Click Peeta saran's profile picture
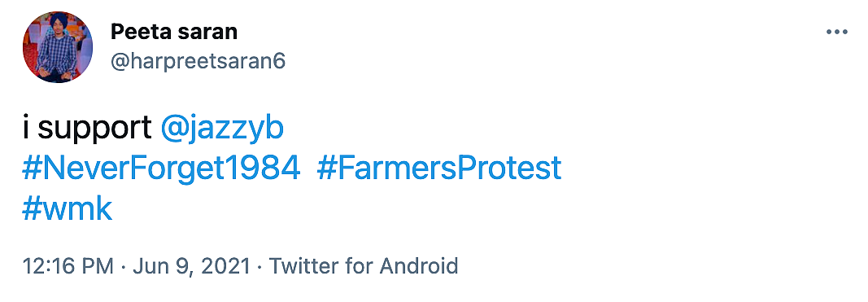868x302 pixels. click(x=58, y=47)
